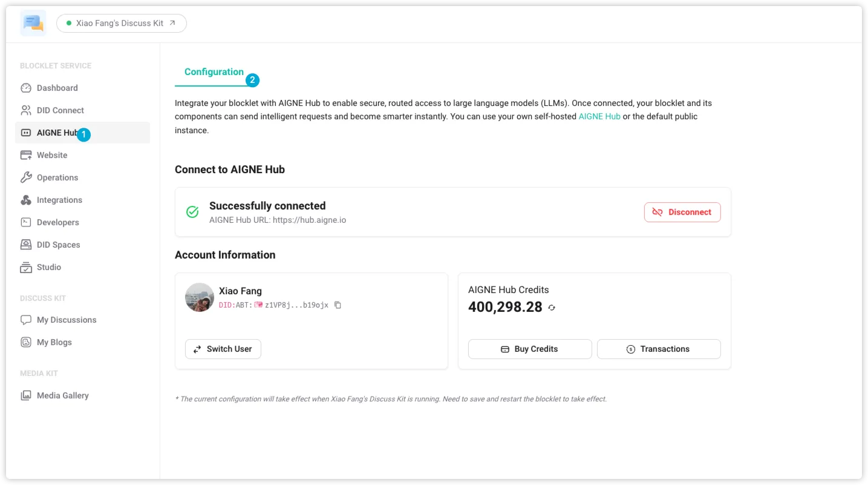868x485 pixels.
Task: Click the AIGNE Hub robot icon
Action: (26, 133)
